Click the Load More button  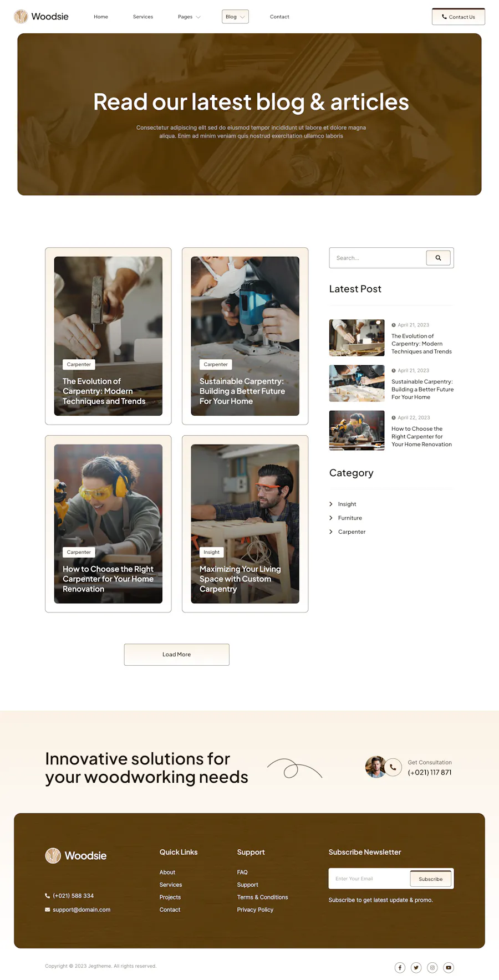(x=176, y=655)
